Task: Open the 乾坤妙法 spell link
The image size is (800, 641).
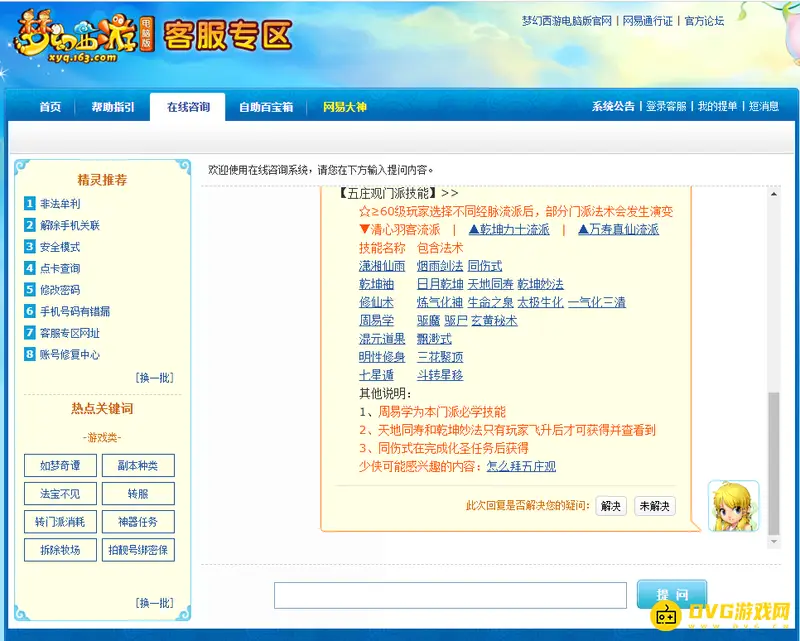Action: click(540, 284)
